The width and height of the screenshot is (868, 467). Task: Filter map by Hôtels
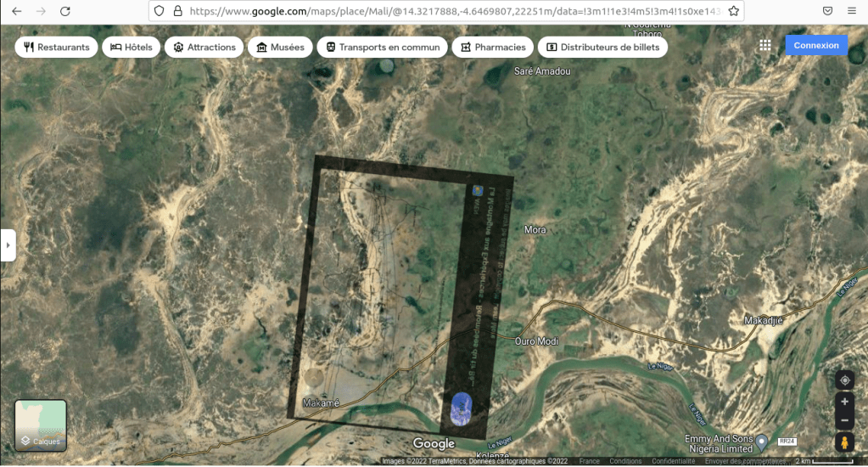point(130,48)
